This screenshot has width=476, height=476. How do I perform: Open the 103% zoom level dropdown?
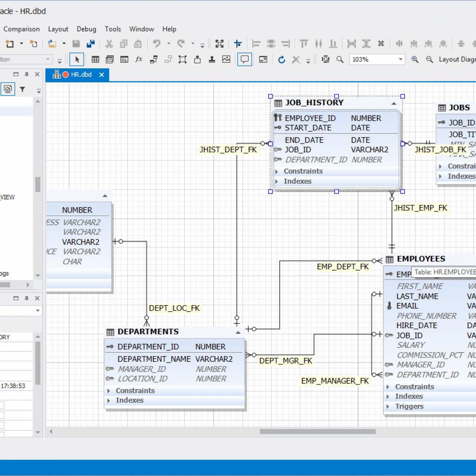401,59
